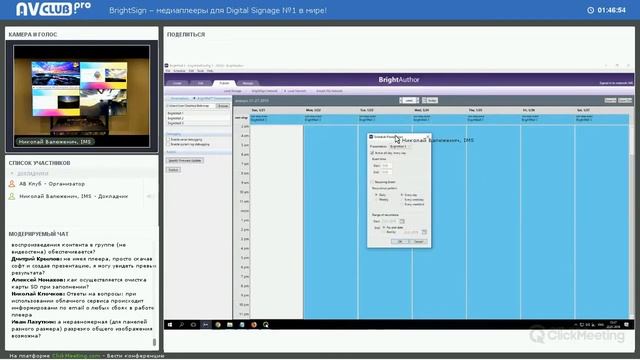Click the Schedule Presentation dialog title icon
Viewport: 640px width, 360px height.
point(371,137)
